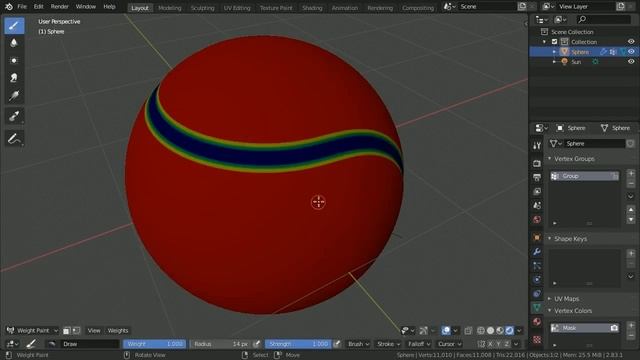Image resolution: width=640 pixels, height=360 pixels.
Task: Select the Draw brush tool
Action: (x=14, y=26)
